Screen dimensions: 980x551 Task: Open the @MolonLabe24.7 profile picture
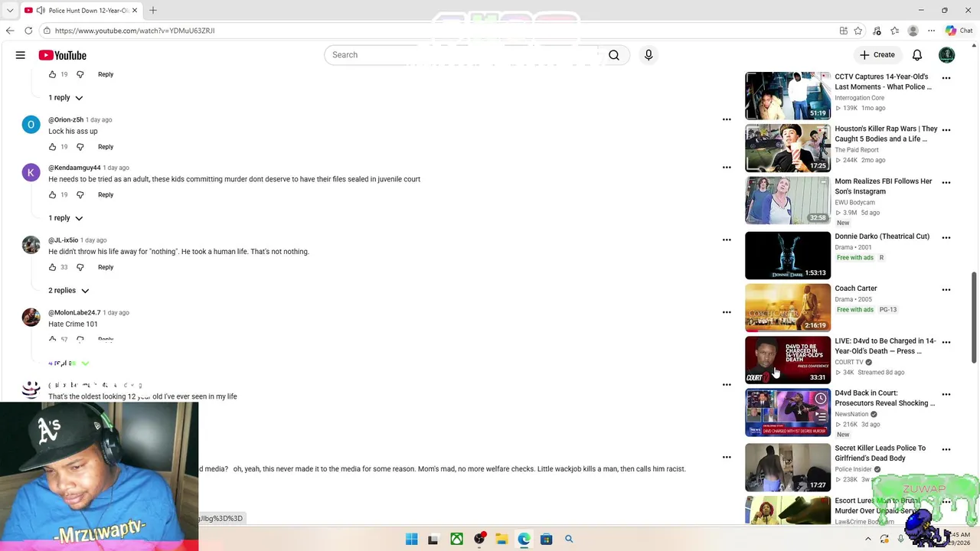point(31,318)
